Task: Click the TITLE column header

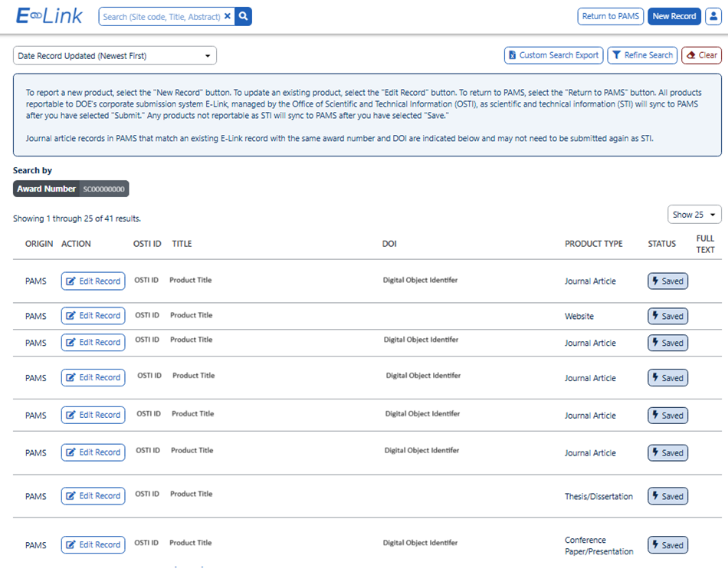Action: click(x=182, y=244)
